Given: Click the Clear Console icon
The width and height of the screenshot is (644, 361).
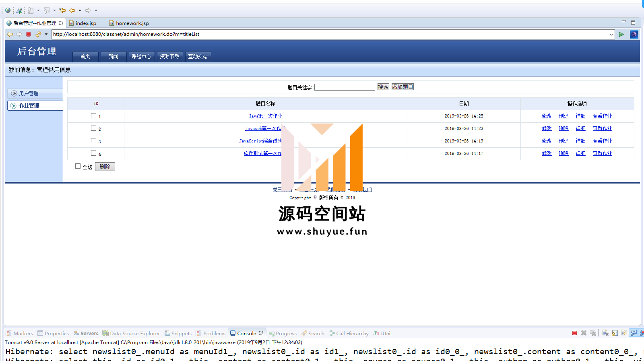Looking at the screenshot, I should [x=605, y=333].
